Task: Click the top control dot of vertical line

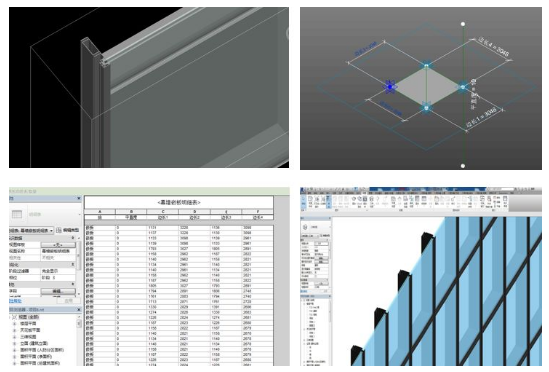Action: point(463,24)
